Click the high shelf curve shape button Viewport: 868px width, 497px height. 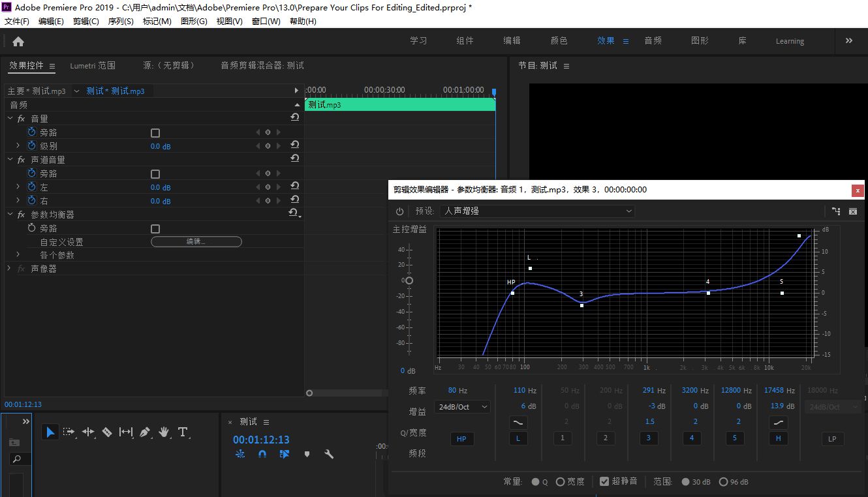tap(778, 423)
